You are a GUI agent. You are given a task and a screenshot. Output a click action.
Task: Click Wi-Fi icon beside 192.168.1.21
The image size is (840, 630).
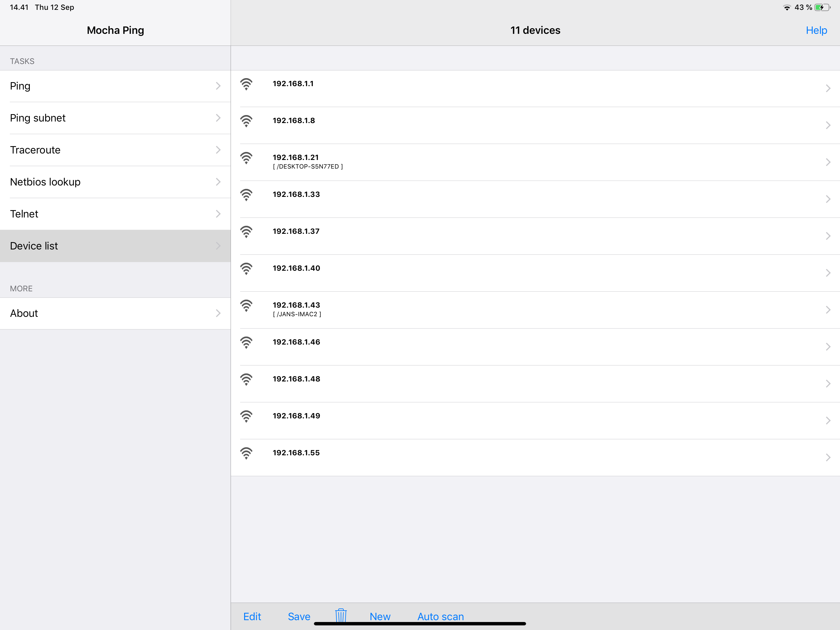(246, 158)
